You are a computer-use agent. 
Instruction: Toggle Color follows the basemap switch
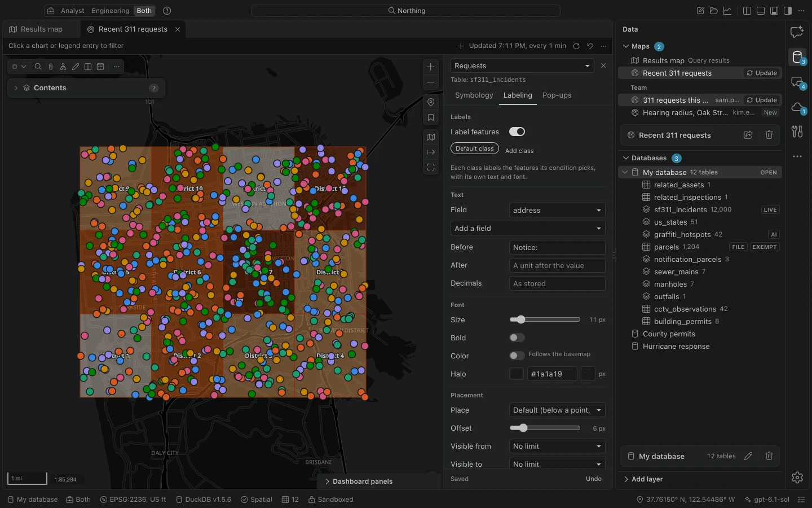coord(517,356)
